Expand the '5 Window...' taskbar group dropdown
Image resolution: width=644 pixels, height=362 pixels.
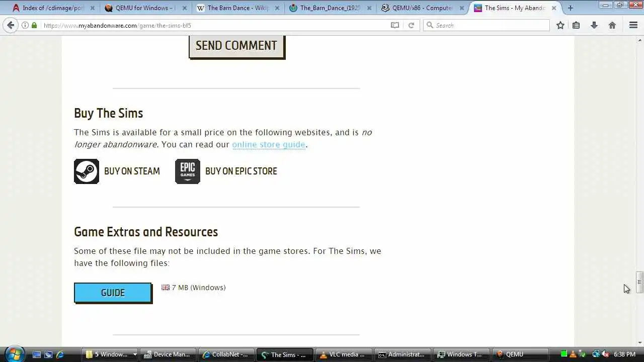pyautogui.click(x=134, y=354)
